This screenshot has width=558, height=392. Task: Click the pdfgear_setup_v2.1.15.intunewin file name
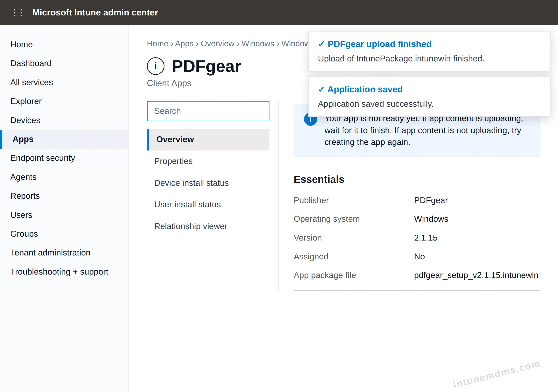[476, 275]
